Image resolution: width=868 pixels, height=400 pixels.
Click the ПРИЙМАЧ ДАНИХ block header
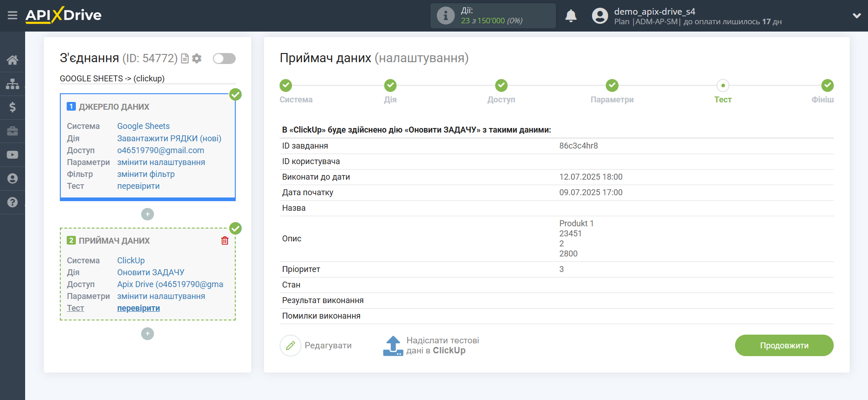[x=114, y=241]
